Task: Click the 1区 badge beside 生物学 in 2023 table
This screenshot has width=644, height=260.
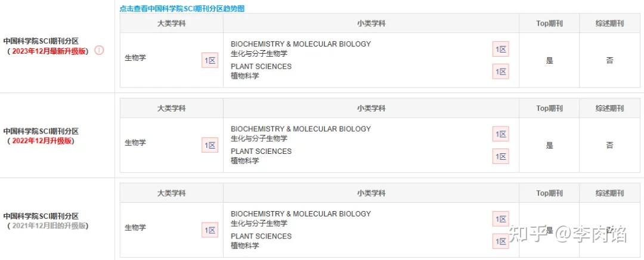Action: pos(210,60)
